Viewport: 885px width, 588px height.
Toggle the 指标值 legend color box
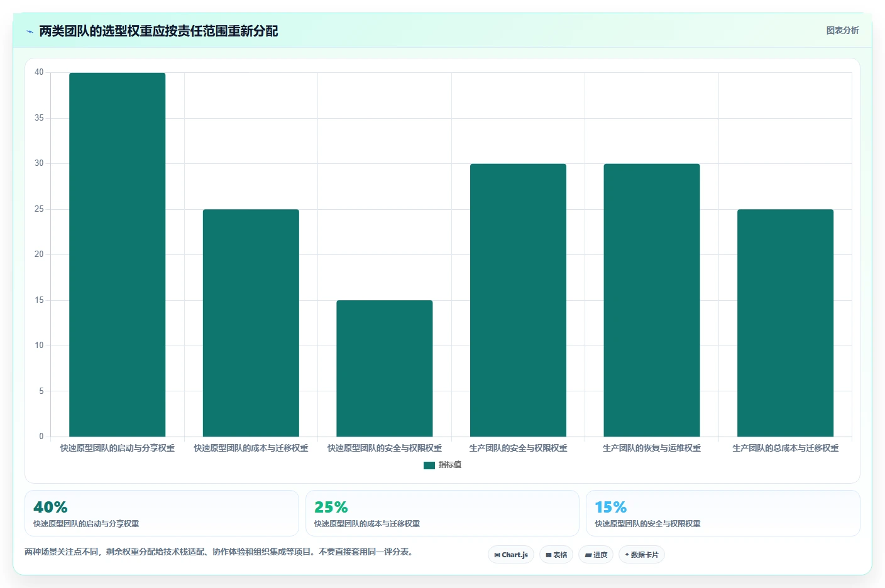(429, 465)
